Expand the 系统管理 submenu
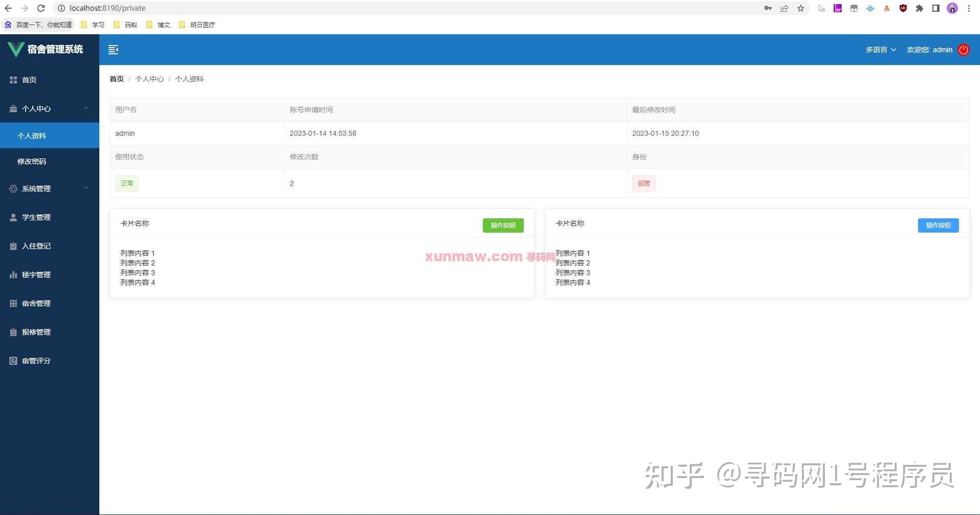 50,189
